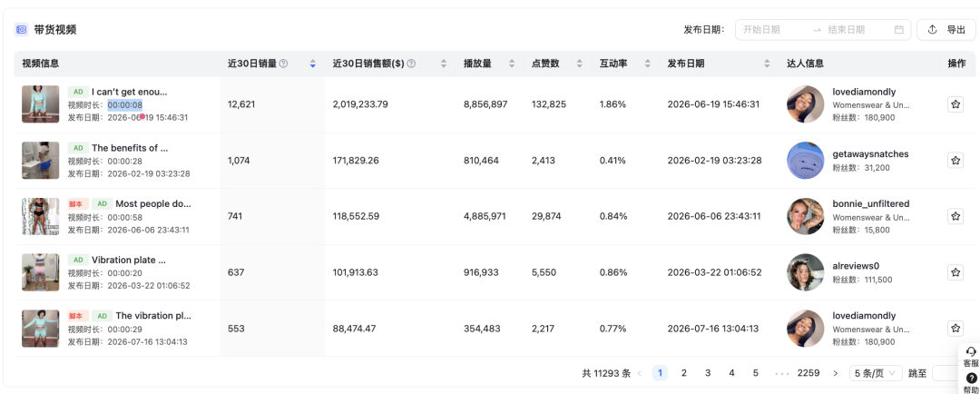The width and height of the screenshot is (980, 394).
Task: Click highlighted duration 00:00:08
Action: click(x=125, y=105)
